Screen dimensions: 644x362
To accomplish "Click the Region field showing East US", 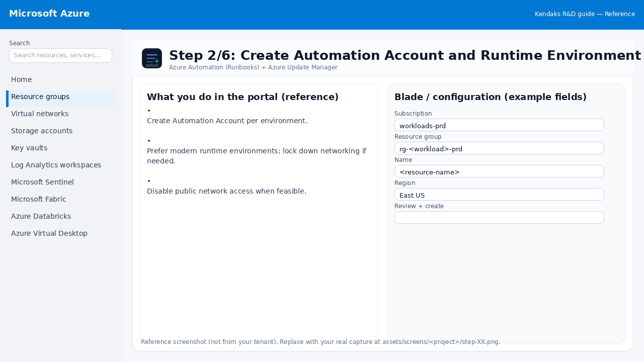I will point(499,195).
